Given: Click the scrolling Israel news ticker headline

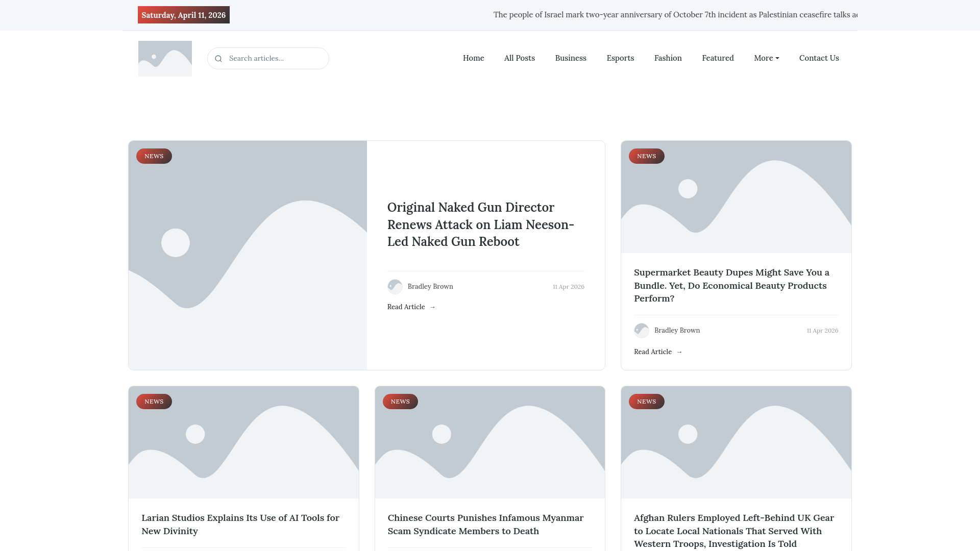Looking at the screenshot, I should (675, 15).
